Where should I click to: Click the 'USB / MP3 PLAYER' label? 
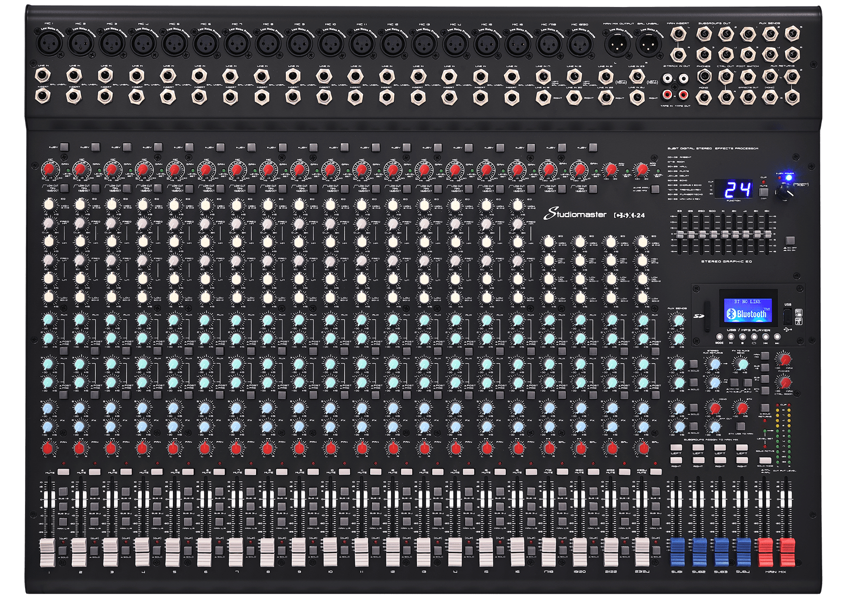click(748, 330)
